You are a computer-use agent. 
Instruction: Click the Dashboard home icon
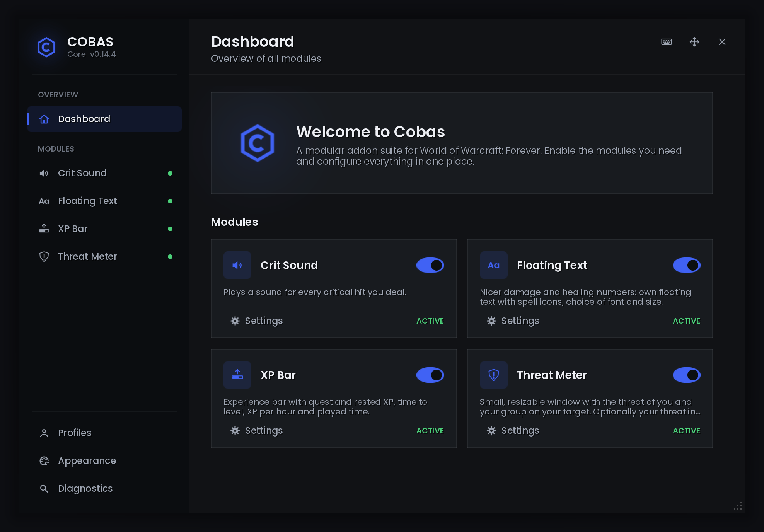(44, 119)
